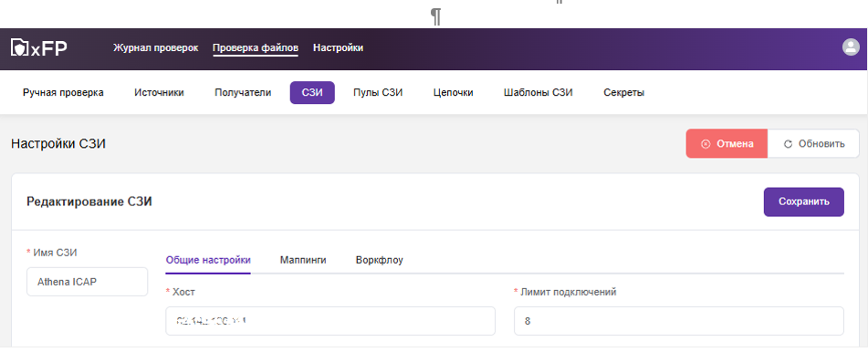Open the Пулы СЗИ tab
This screenshot has width=868, height=352.
pos(378,93)
